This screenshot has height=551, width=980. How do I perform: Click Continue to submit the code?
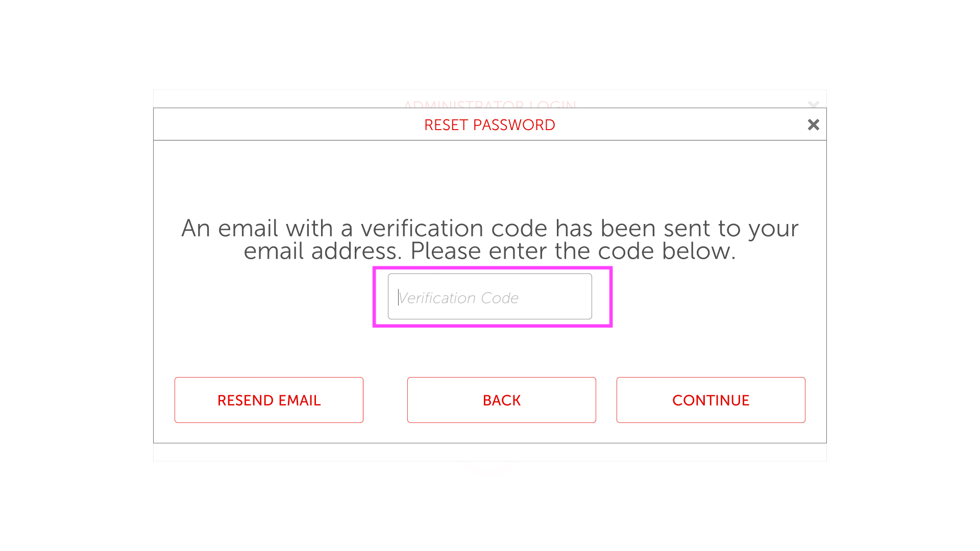click(710, 400)
